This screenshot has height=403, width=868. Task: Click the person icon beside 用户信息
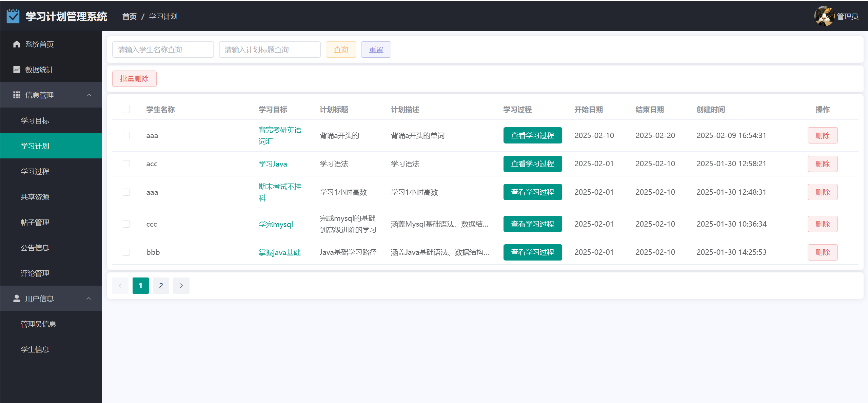tap(17, 299)
